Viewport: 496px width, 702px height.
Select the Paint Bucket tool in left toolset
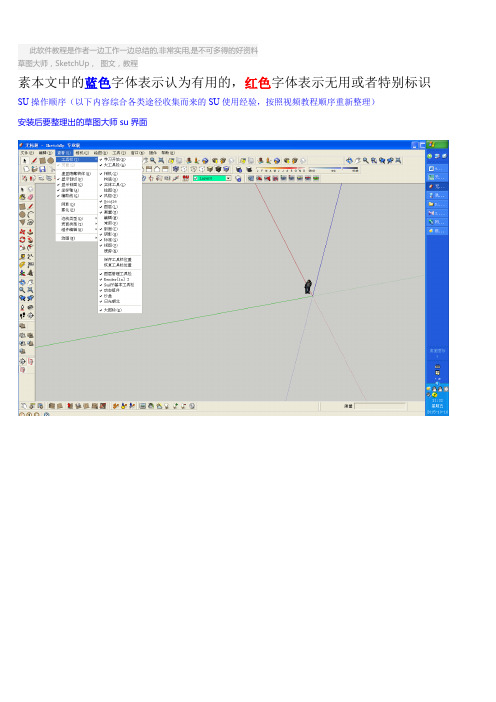coord(22,197)
